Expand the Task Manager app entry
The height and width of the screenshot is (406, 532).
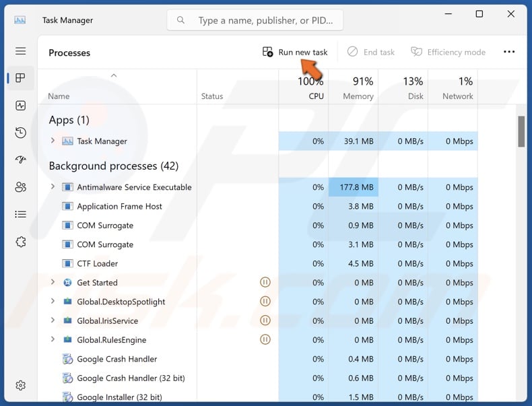53,141
